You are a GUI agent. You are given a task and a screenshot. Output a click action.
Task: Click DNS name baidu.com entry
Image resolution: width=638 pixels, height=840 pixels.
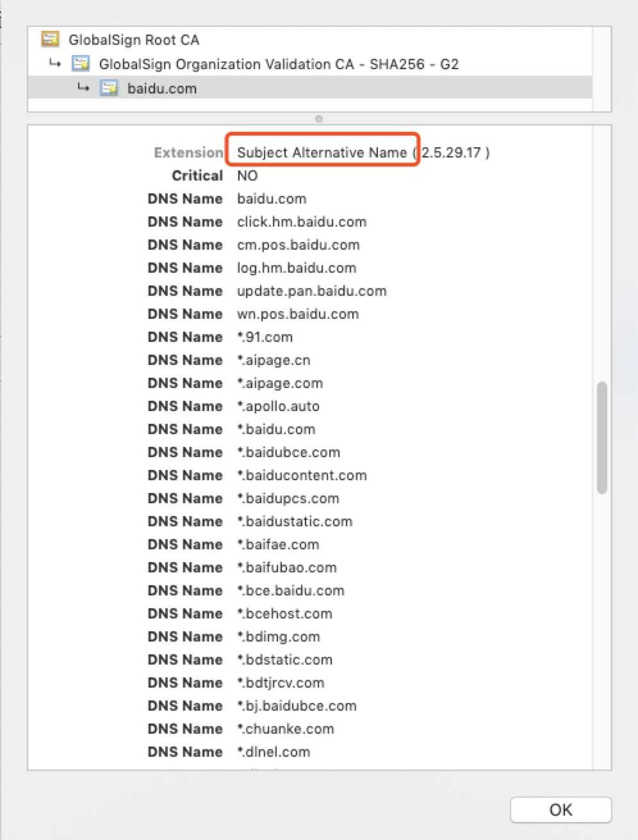point(272,198)
